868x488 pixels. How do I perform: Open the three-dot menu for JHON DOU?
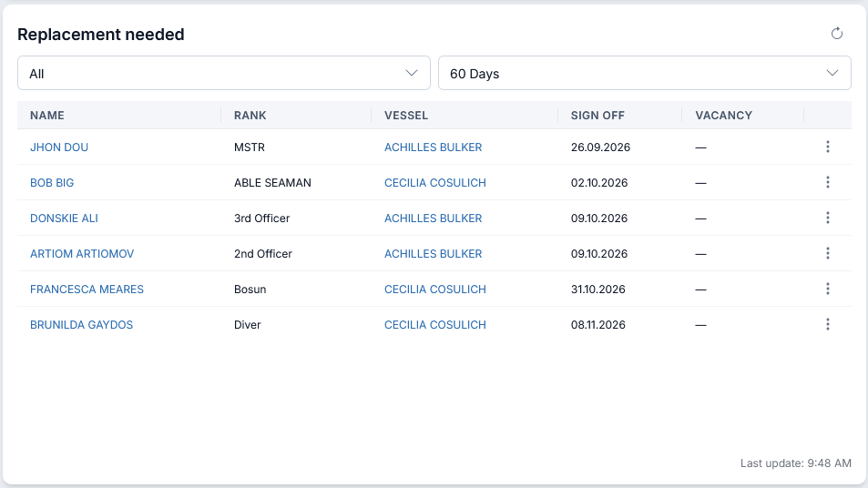click(x=828, y=147)
